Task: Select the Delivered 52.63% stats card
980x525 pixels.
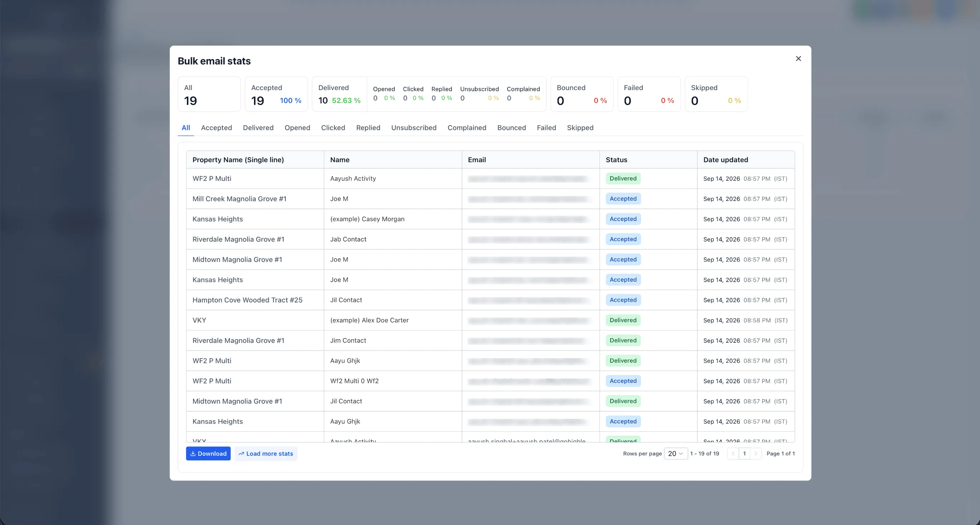Action: [339, 94]
